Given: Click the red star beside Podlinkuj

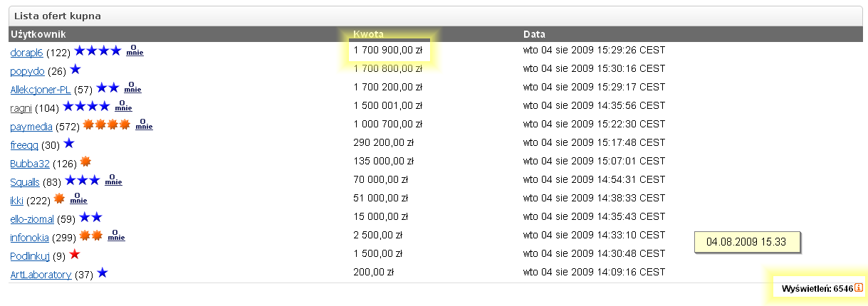Looking at the screenshot, I should [x=75, y=254].
